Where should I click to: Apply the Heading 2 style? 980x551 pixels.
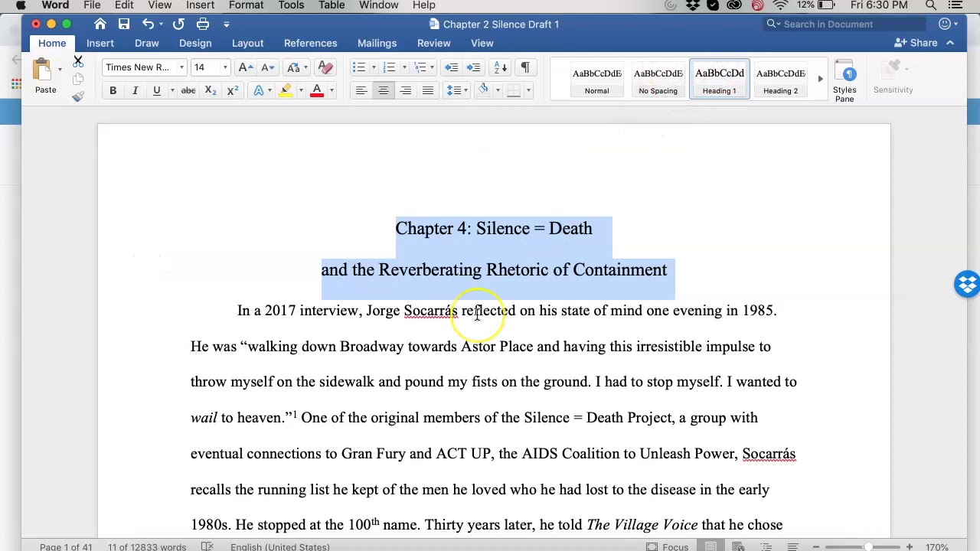click(x=780, y=80)
